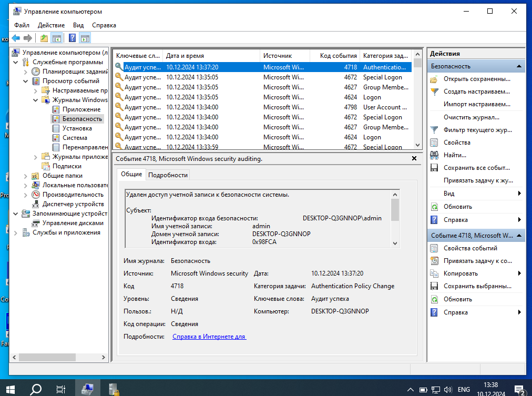The image size is (532, 396).
Task: Switch to the Общие tab
Action: (x=131, y=174)
